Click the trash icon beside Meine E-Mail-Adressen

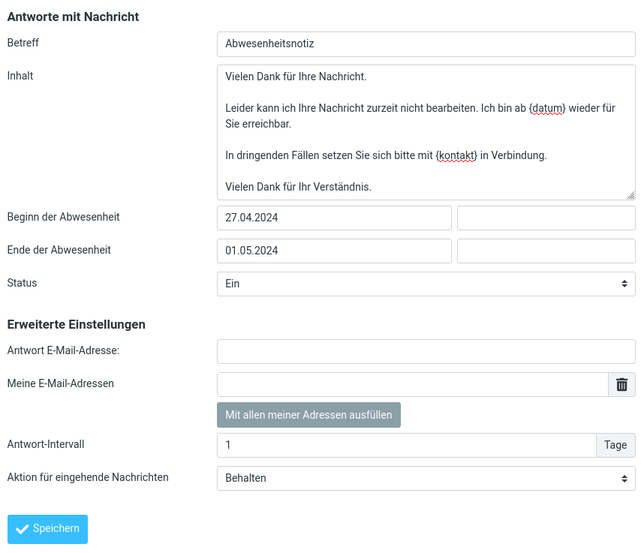click(622, 385)
